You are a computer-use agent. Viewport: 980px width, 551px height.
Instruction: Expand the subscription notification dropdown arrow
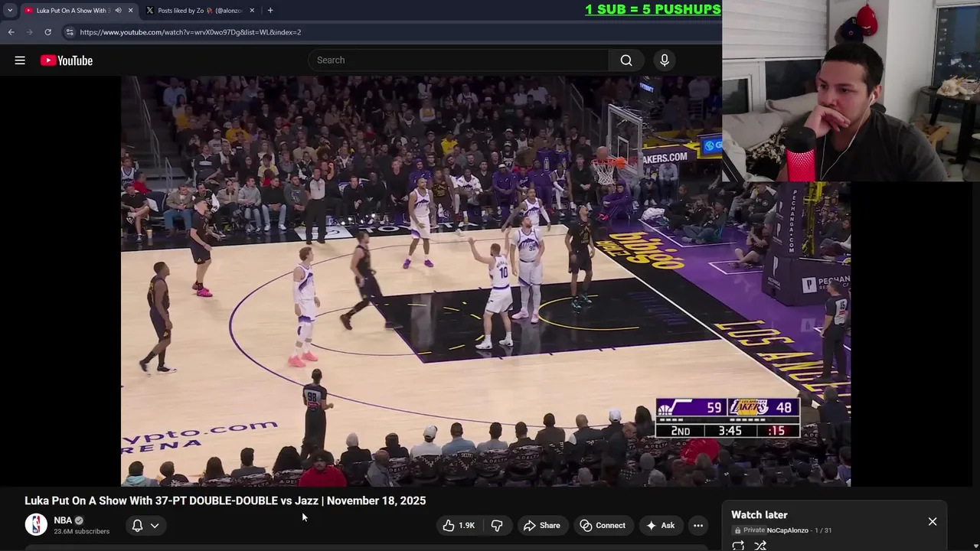pyautogui.click(x=155, y=526)
